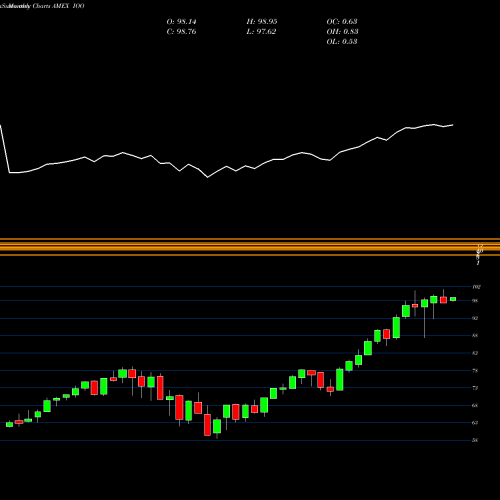Click the 58 price axis label
This screenshot has width=500, height=500.
tap(475, 440)
